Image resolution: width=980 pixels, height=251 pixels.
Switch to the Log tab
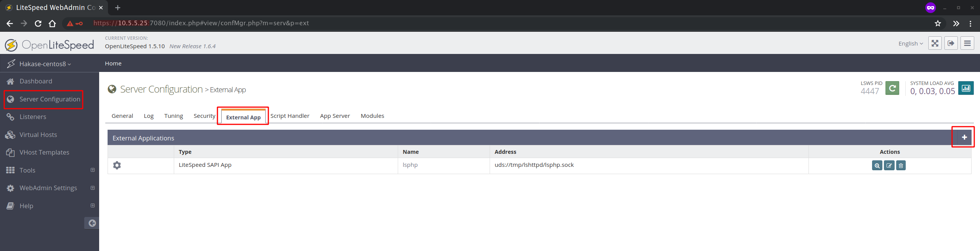point(149,116)
